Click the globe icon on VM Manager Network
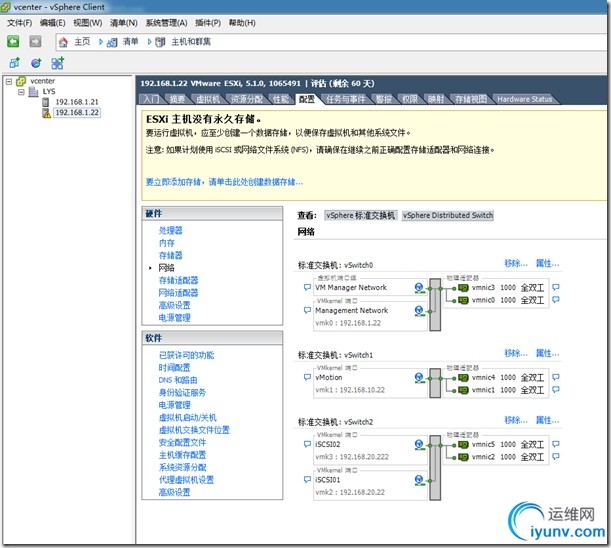 point(419,288)
